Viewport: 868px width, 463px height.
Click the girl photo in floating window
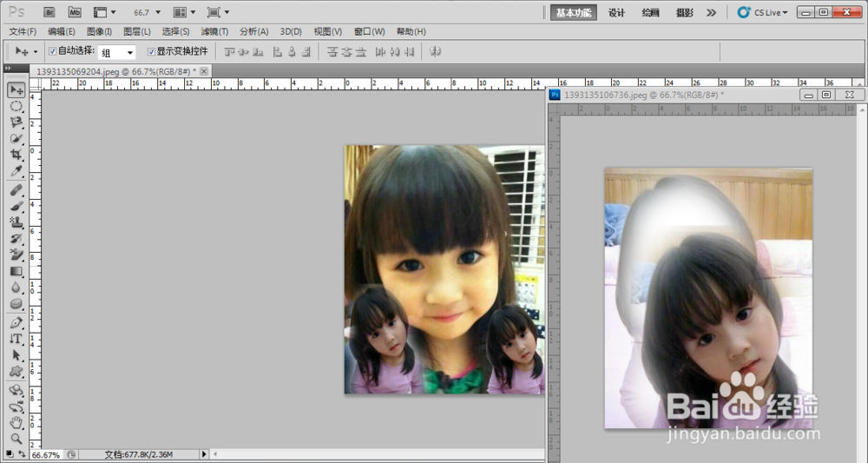tap(708, 298)
